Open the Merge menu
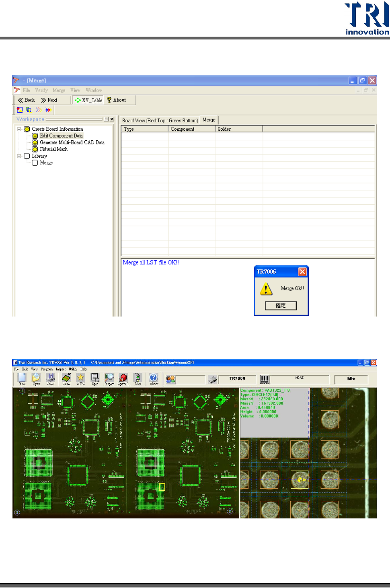 click(x=59, y=90)
